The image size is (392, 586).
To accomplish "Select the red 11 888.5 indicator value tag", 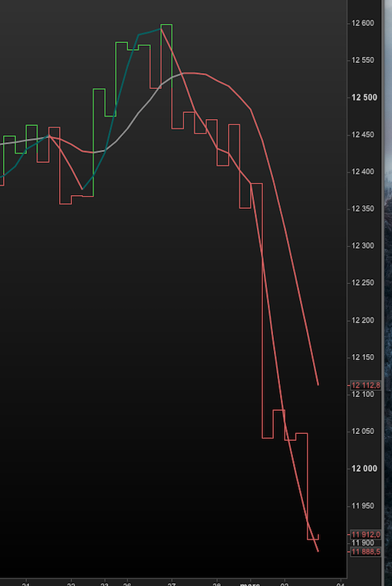I will coord(365,551).
